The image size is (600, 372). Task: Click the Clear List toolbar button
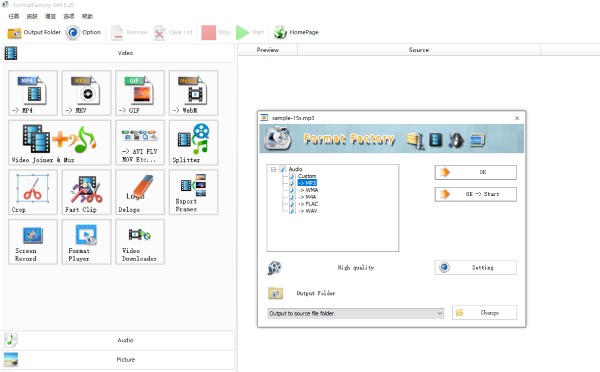click(173, 33)
